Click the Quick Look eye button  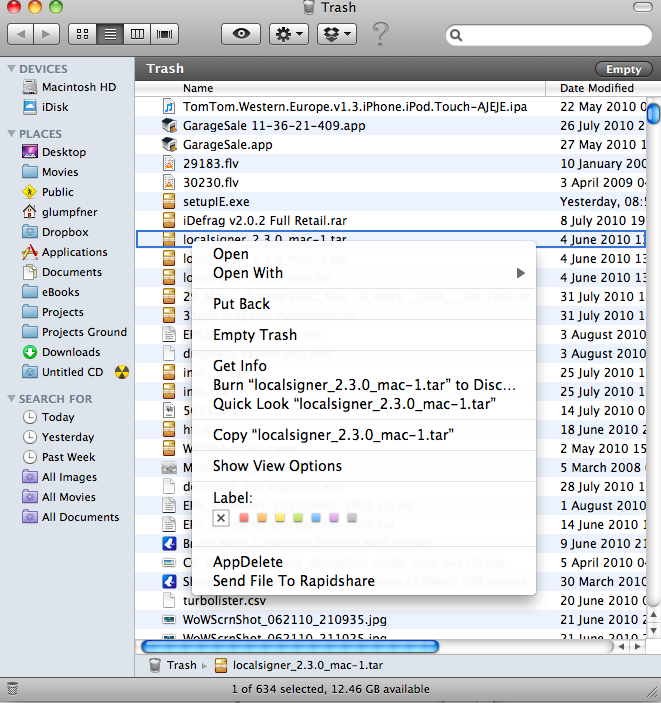(241, 34)
